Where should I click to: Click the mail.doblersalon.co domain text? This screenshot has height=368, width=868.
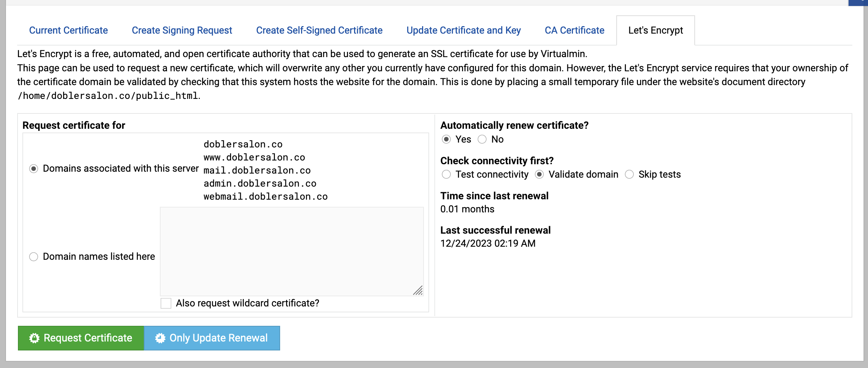click(257, 171)
